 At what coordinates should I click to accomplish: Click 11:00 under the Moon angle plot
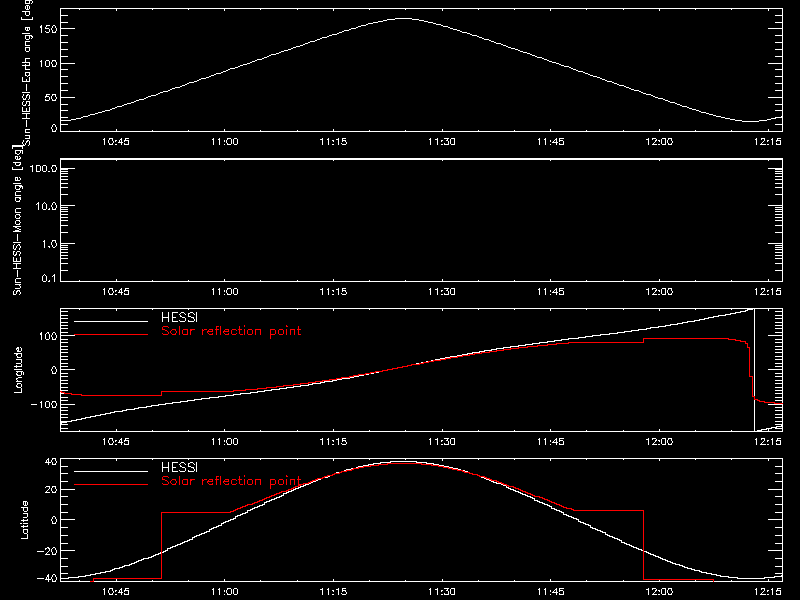click(224, 292)
